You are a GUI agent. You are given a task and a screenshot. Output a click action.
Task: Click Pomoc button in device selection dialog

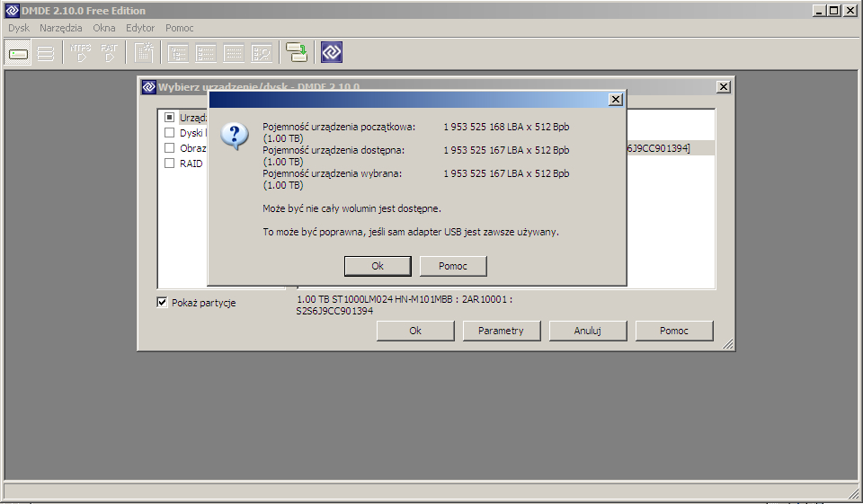point(674,331)
